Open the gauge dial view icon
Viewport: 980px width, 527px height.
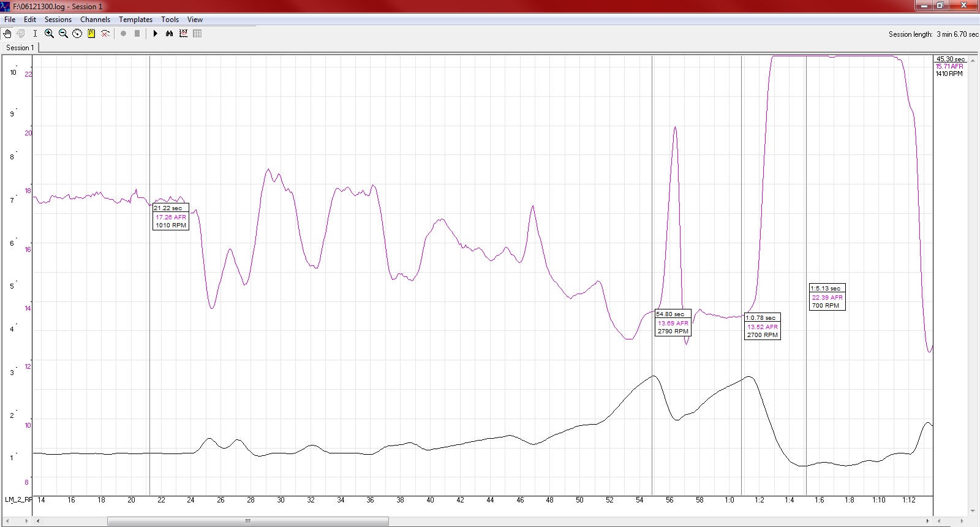(77, 34)
